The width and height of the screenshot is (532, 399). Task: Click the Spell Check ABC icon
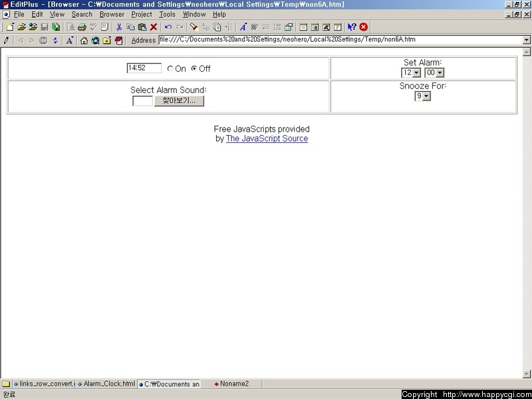click(x=93, y=27)
